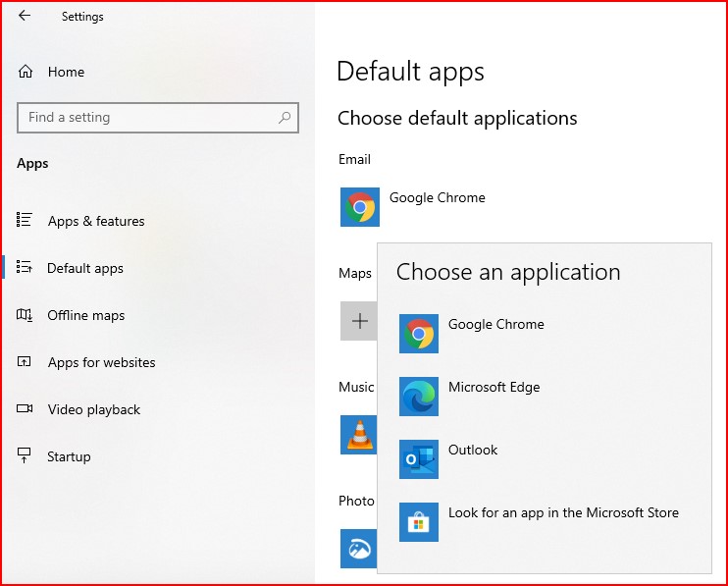Focus the Find a setting search box
The image size is (728, 586).
coord(158,118)
